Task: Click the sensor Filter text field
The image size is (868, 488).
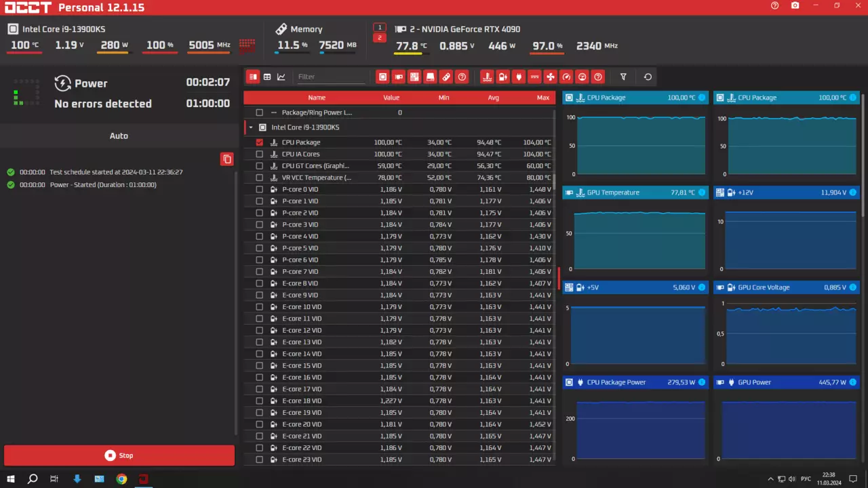Action: pyautogui.click(x=330, y=77)
